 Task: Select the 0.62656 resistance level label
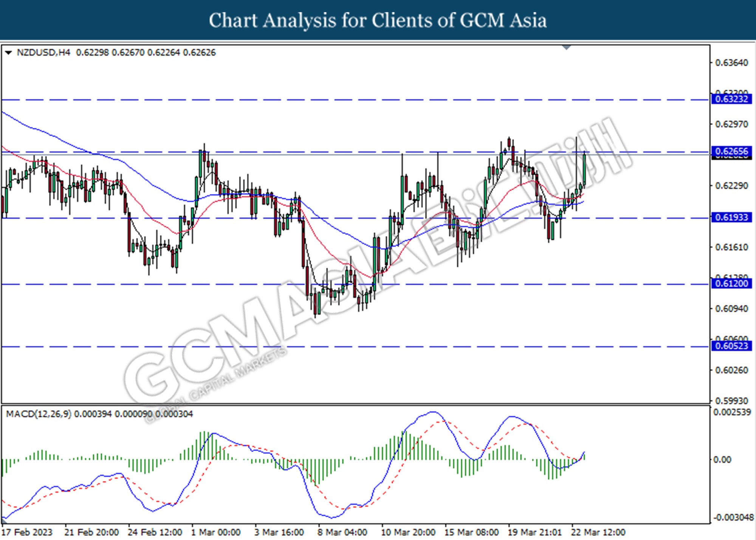[731, 151]
